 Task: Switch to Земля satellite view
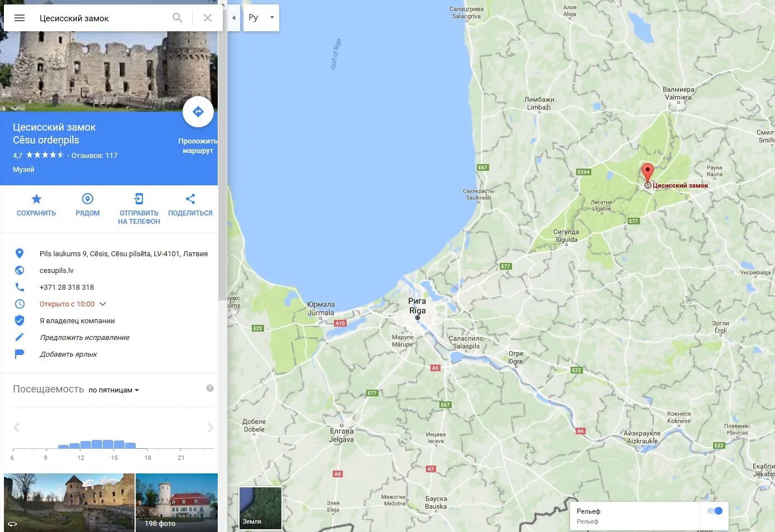coord(260,507)
